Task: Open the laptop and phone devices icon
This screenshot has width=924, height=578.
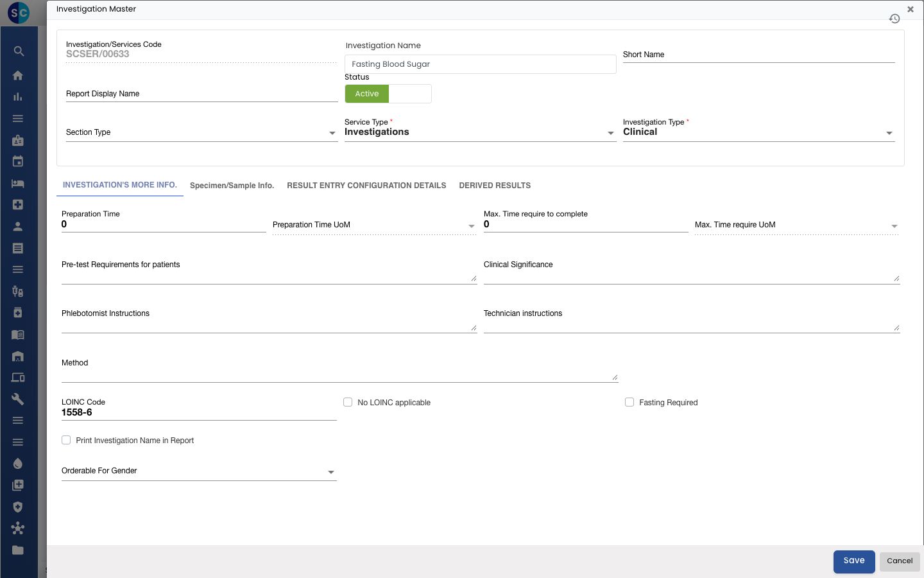Action: [18, 378]
